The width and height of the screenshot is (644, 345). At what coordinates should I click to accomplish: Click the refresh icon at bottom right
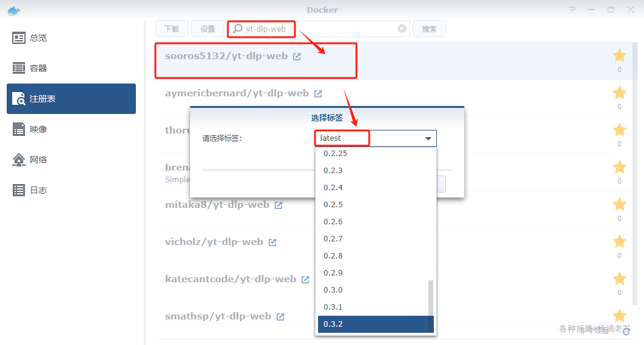click(x=626, y=331)
